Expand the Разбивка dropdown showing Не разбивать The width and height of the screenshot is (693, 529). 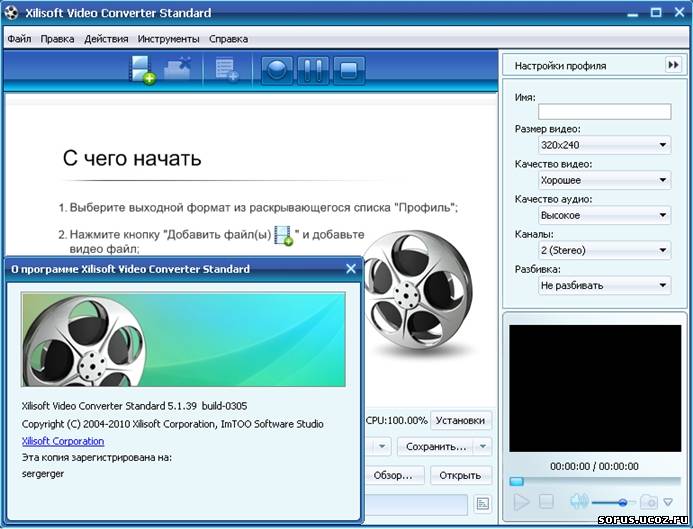click(605, 285)
